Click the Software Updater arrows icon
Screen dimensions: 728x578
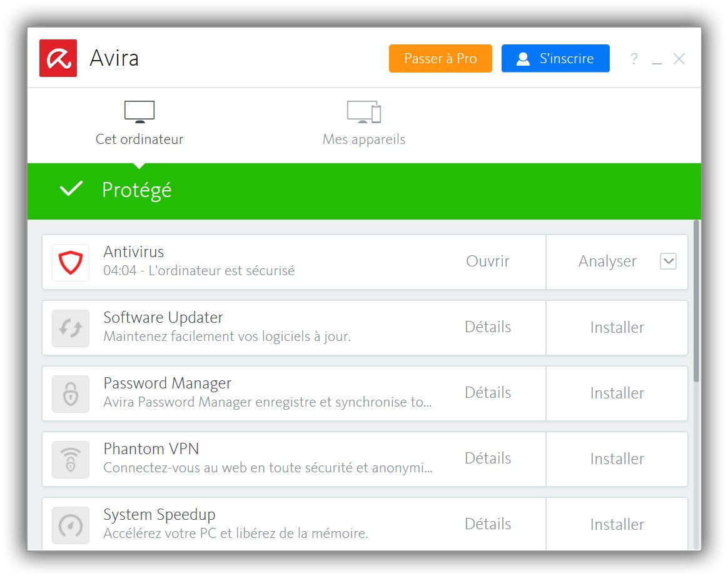pos(71,328)
